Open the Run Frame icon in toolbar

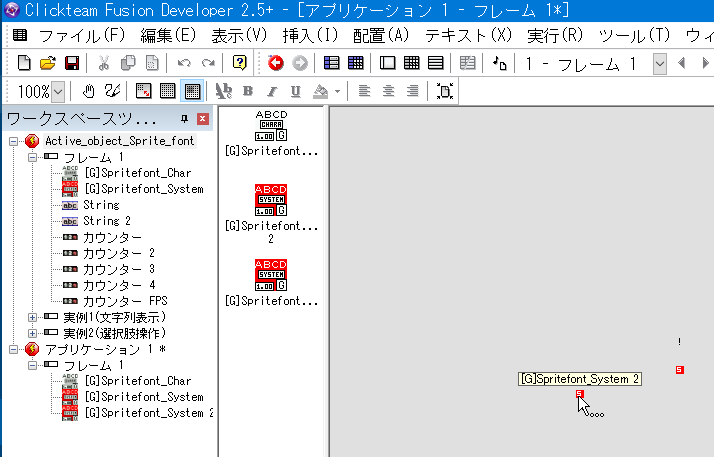point(500,63)
